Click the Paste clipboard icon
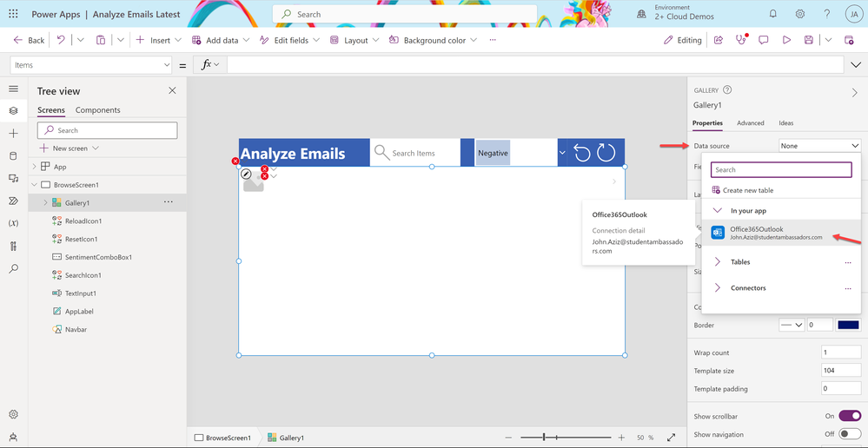868x448 pixels. click(101, 40)
